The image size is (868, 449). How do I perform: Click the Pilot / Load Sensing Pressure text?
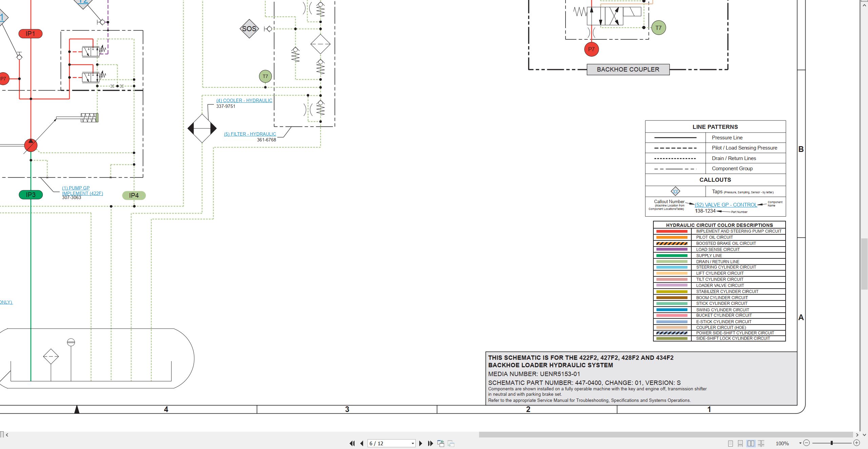[744, 148]
